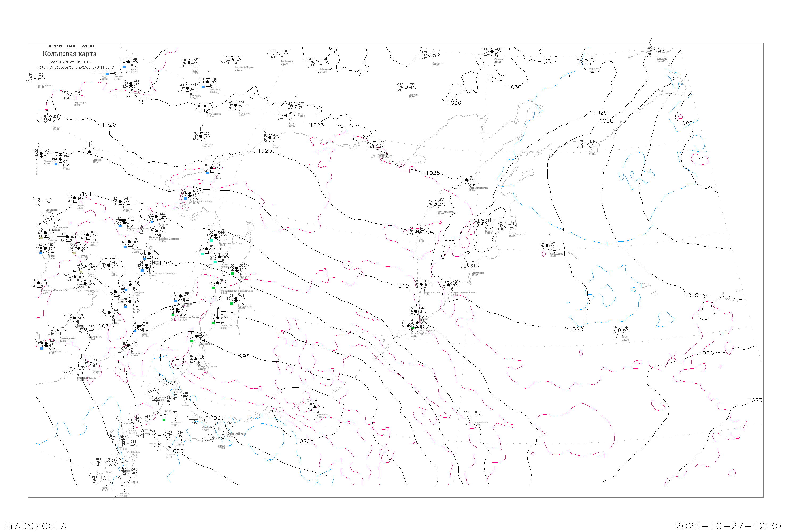Viewport: 798px width, 532px height.
Task: Click the 27/10/2025 09 UTC date label
Action: (70, 62)
